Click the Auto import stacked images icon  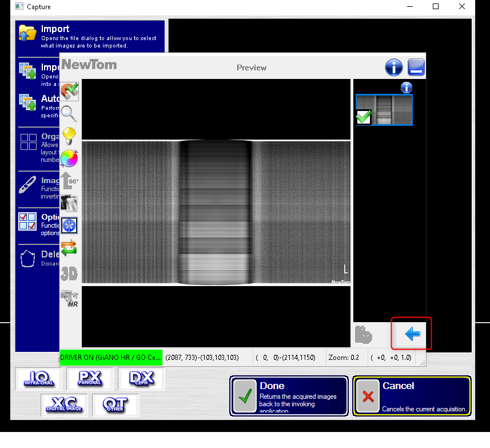tap(27, 102)
